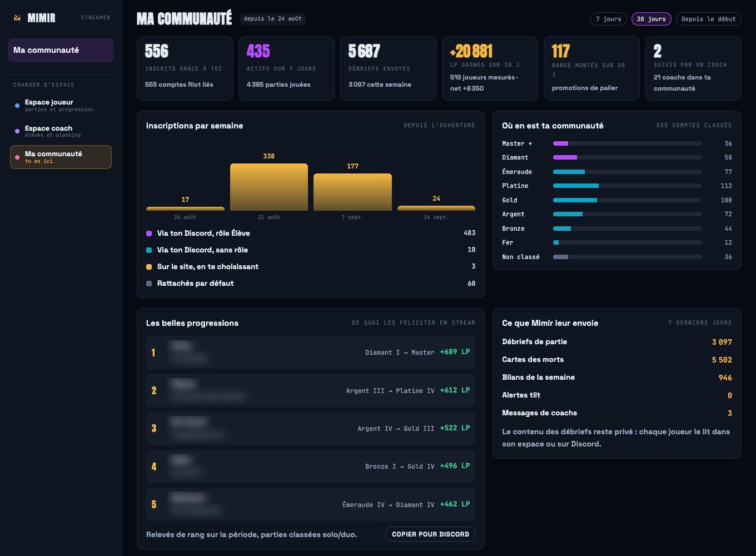Select the 7 sept. bar with 177 signups

(x=352, y=192)
